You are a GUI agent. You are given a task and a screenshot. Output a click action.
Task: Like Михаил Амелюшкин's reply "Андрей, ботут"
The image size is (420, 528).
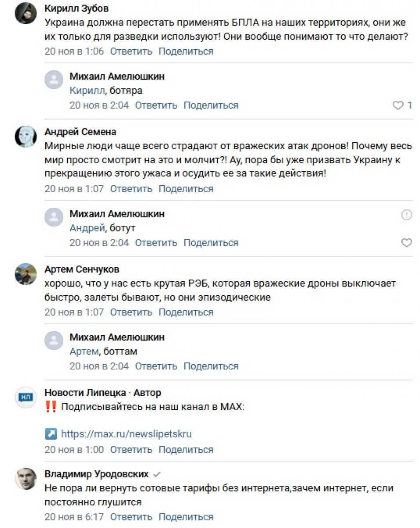click(407, 242)
